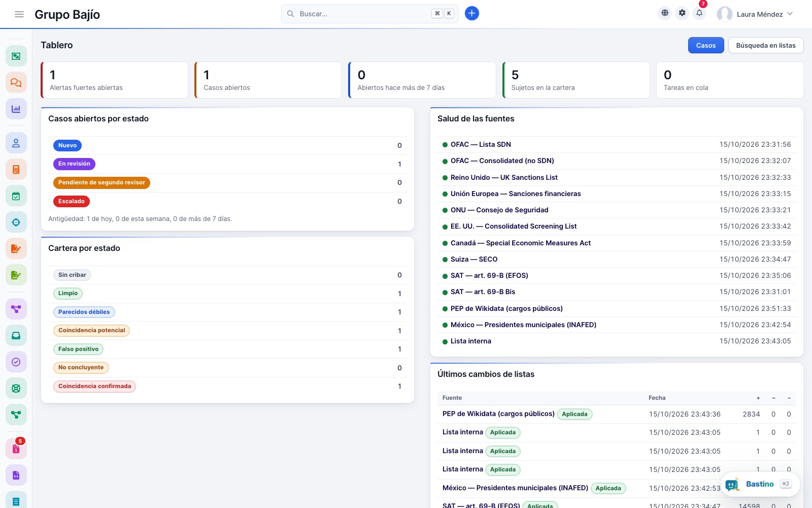Viewport: 812px width, 508px height.
Task: Open the crosshair target sidebar icon
Action: (x=16, y=222)
